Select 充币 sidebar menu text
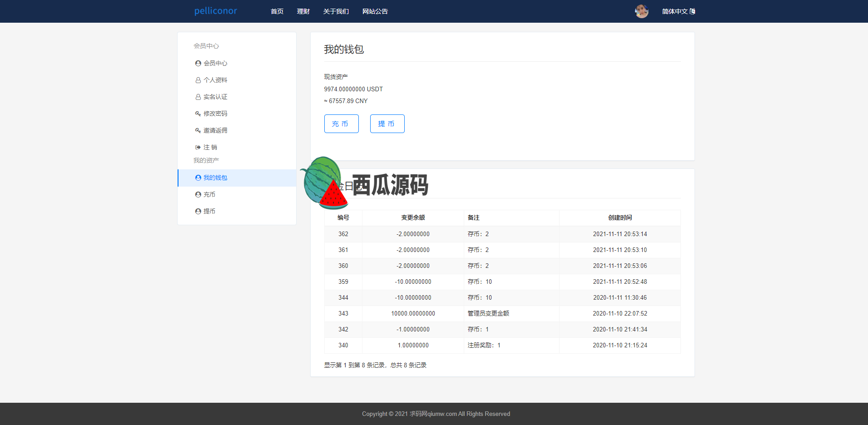 pos(209,194)
